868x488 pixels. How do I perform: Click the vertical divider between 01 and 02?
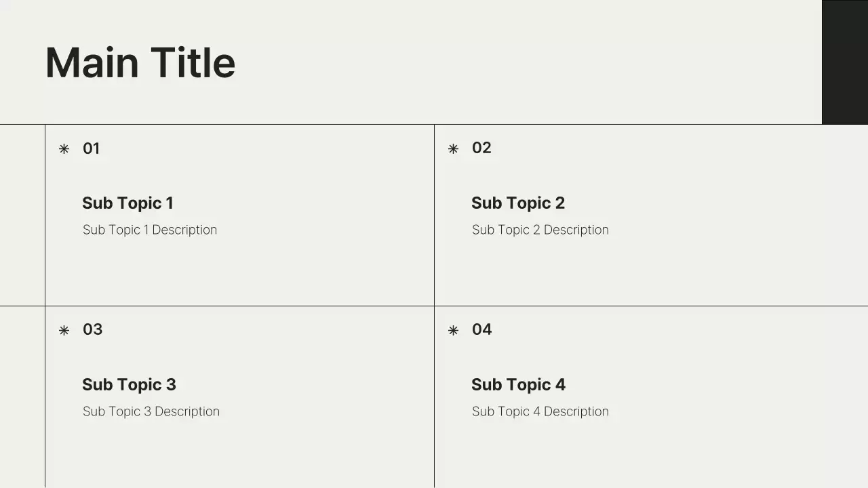click(434, 216)
